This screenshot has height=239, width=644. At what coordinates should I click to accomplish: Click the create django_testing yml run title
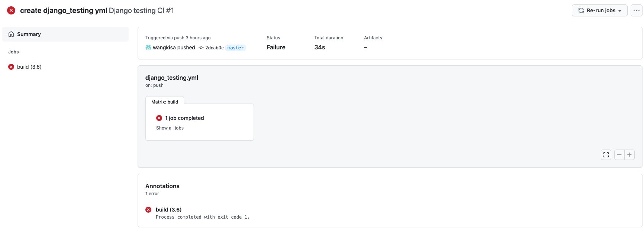(64, 10)
